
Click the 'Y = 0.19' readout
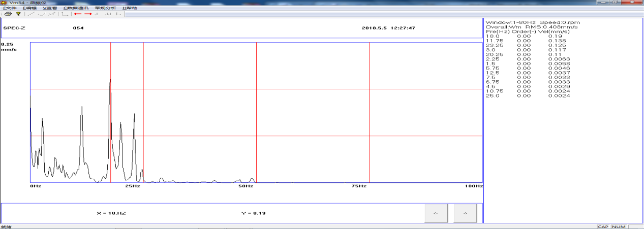pos(253,213)
